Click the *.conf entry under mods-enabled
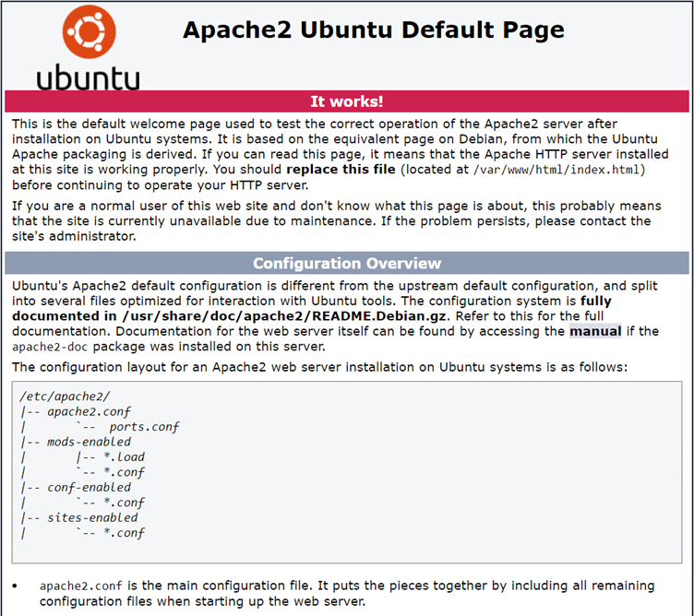 124,472
